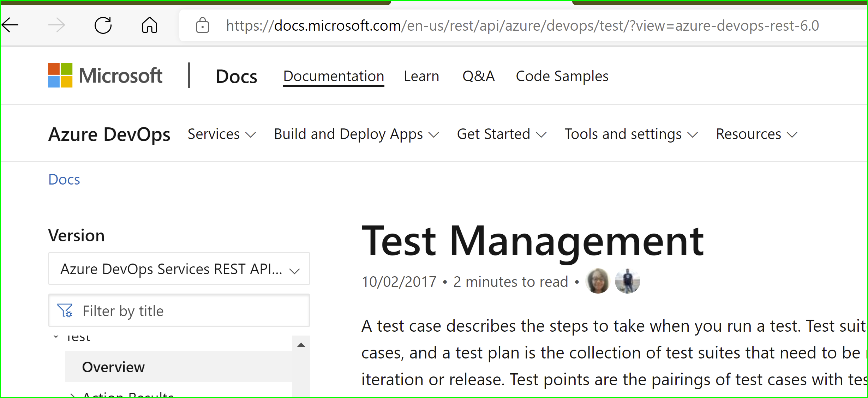Open the Azure DevOps REST API version selector
Image resolution: width=868 pixels, height=398 pixels.
[x=179, y=269]
